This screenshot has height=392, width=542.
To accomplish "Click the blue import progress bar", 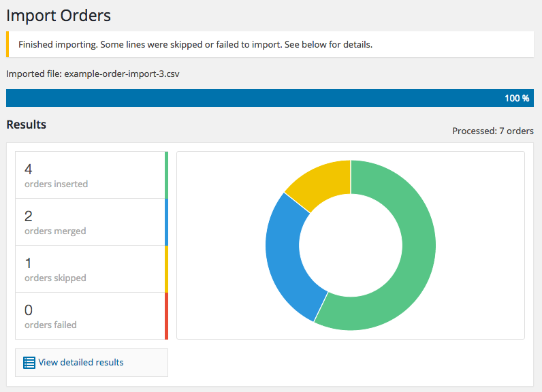I will click(x=270, y=98).
